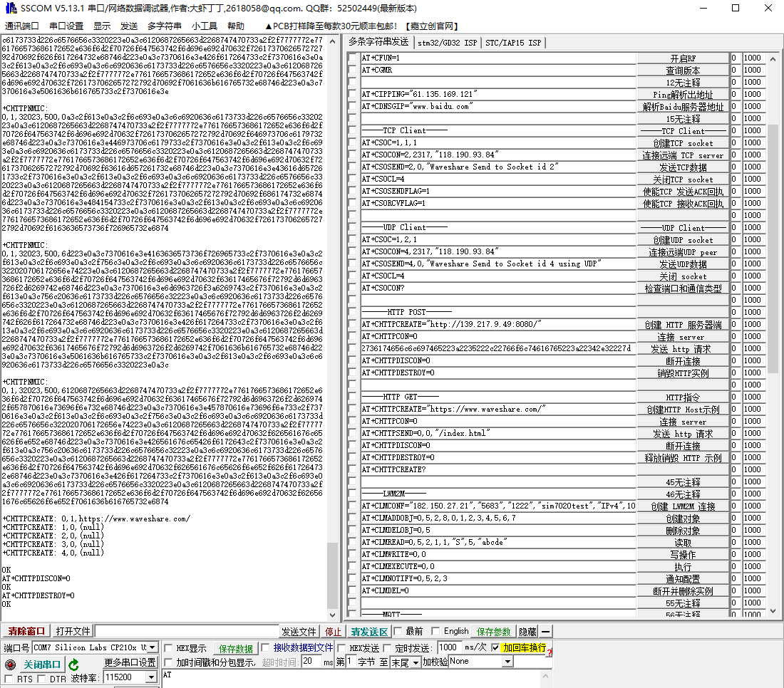Tick checkbox for the AT+CFUN=1 row

click(353, 58)
